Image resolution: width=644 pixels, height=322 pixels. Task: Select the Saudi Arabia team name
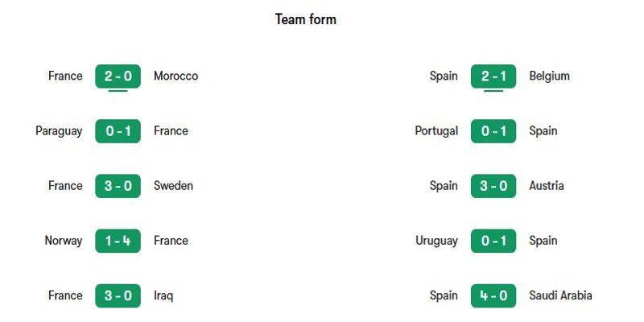(560, 295)
